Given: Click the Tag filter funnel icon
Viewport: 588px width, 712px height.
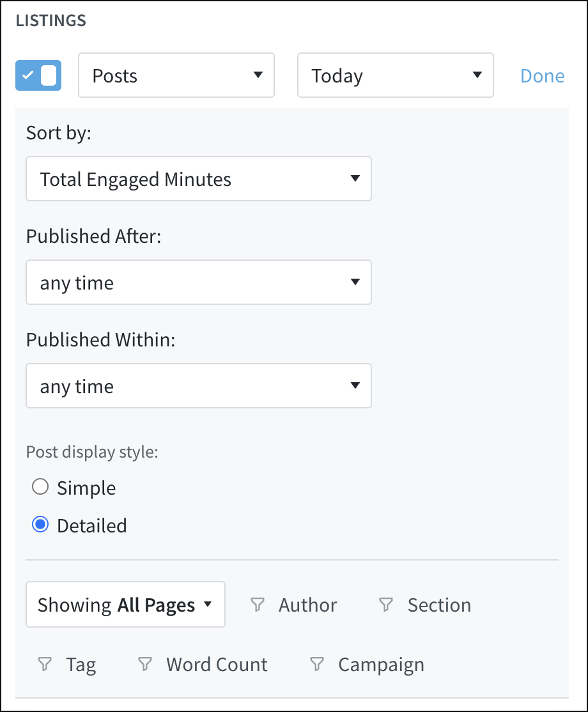Looking at the screenshot, I should 45,664.
